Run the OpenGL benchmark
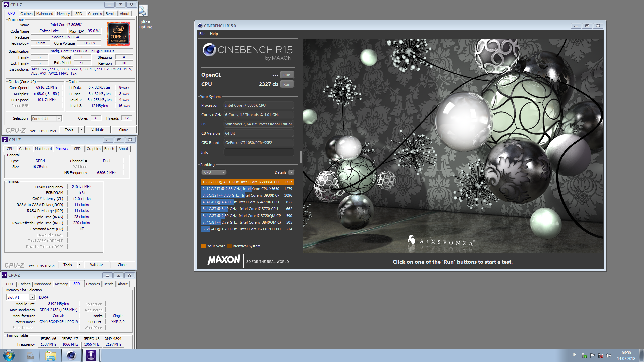This screenshot has height=362, width=644. click(x=287, y=75)
